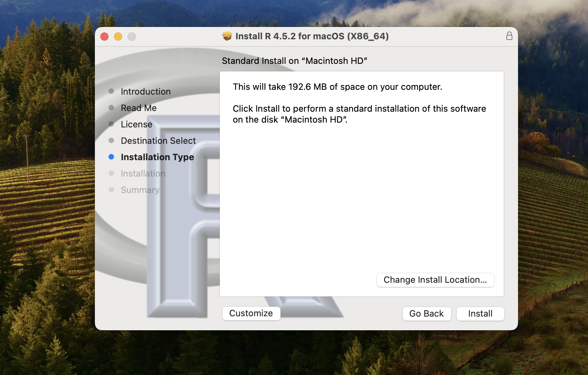588x375 pixels.
Task: Open the Customize install options
Action: [x=251, y=313]
